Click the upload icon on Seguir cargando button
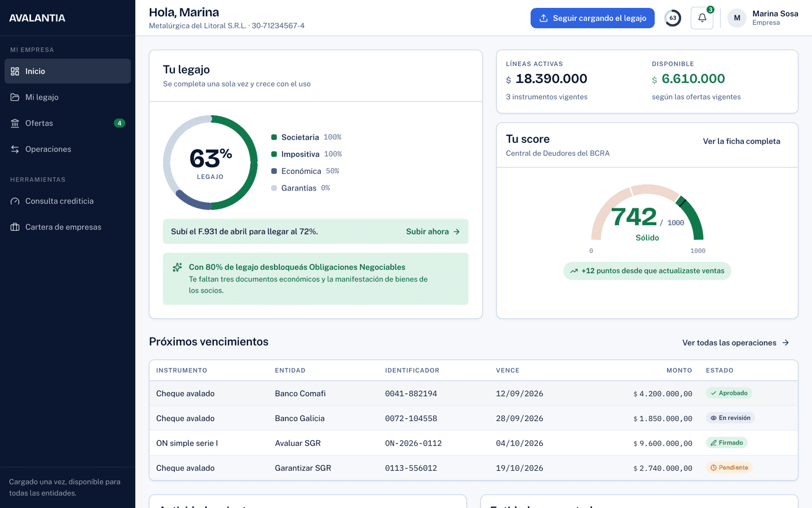 coord(544,18)
